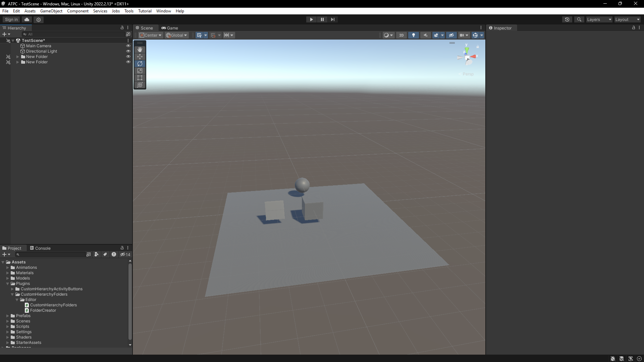Click the Rect Selection tool icon
Screen dimensions: 644x362
pyautogui.click(x=140, y=78)
